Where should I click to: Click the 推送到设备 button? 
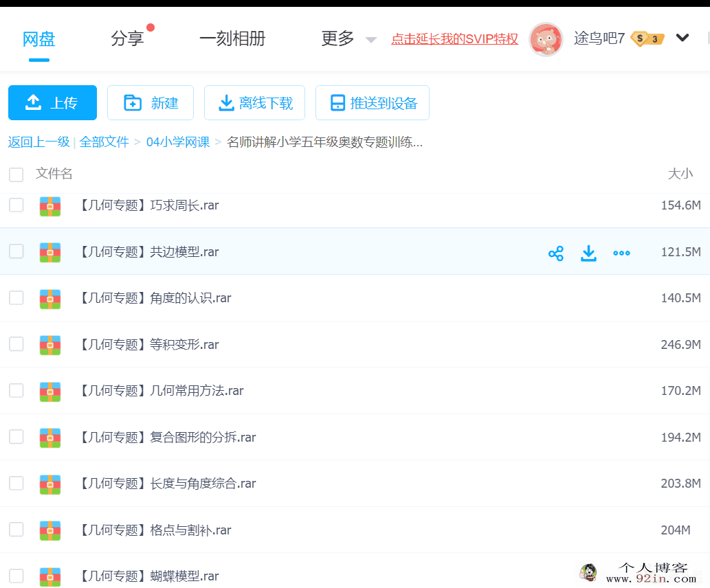click(373, 103)
